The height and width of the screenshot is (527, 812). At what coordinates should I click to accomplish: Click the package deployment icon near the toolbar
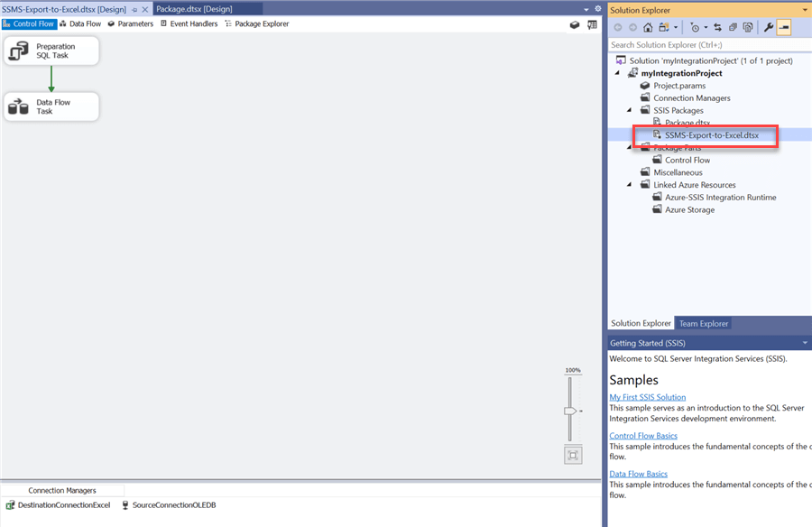point(575,25)
